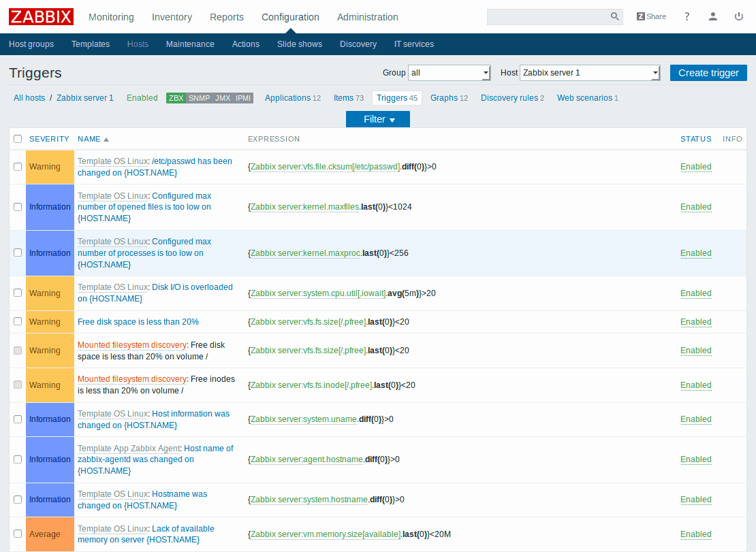Check the /etc/passwd changed trigger checkbox

18,167
